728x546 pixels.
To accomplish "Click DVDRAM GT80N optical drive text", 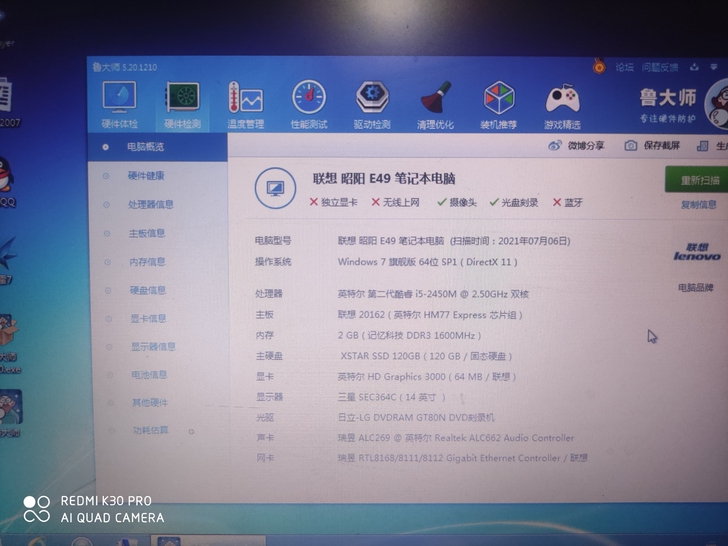I will (x=416, y=417).
